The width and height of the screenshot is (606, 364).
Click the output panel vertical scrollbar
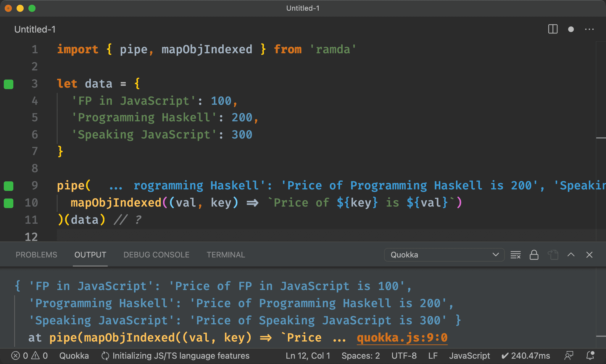(x=601, y=308)
